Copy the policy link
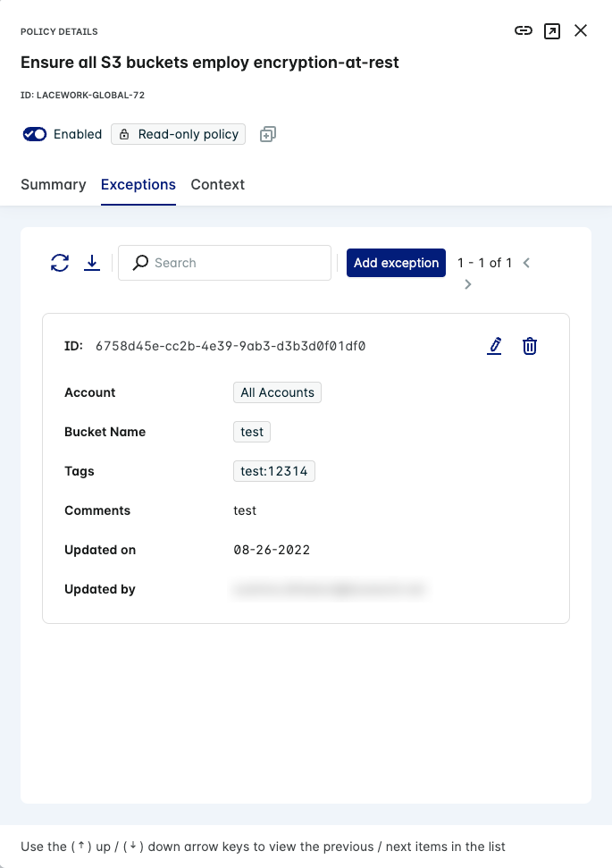This screenshot has width=612, height=868. pos(524,30)
